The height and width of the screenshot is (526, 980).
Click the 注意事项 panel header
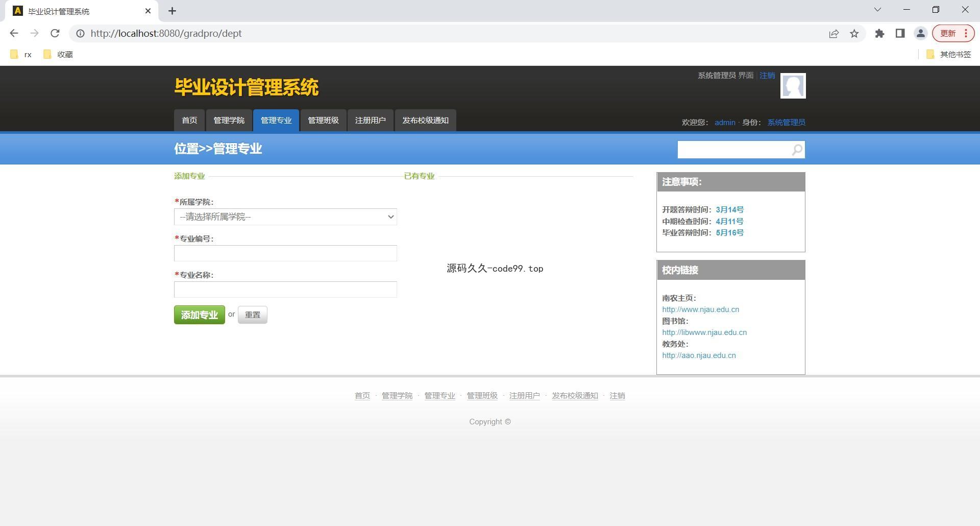click(x=731, y=182)
